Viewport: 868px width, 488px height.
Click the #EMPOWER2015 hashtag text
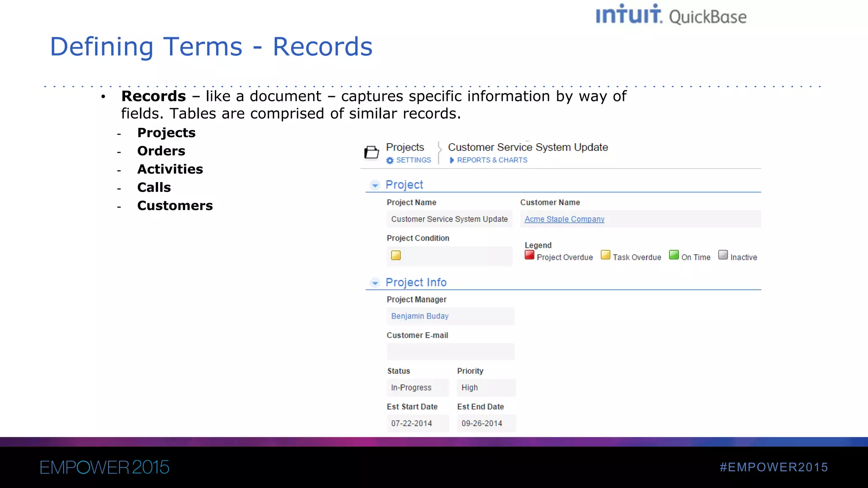pyautogui.click(x=774, y=467)
